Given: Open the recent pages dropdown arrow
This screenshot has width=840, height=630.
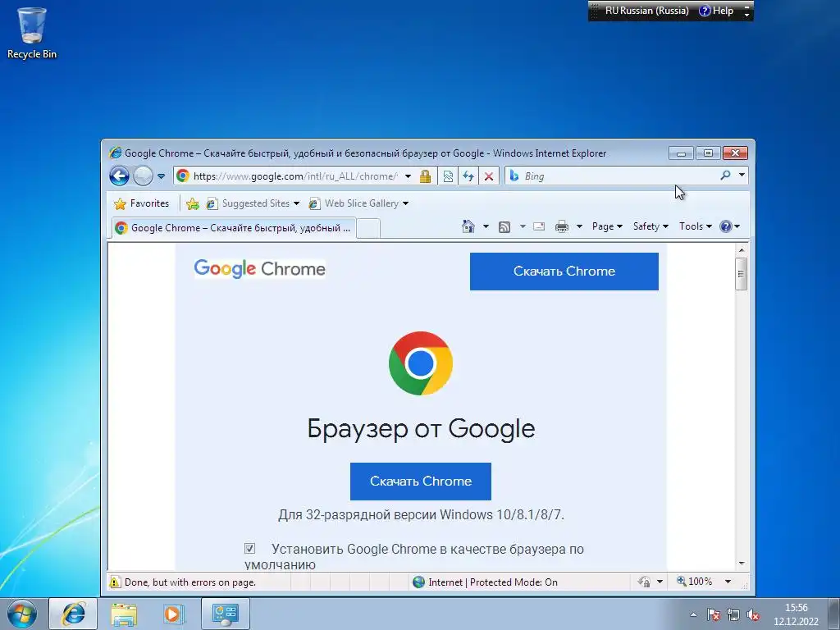Looking at the screenshot, I should (162, 176).
